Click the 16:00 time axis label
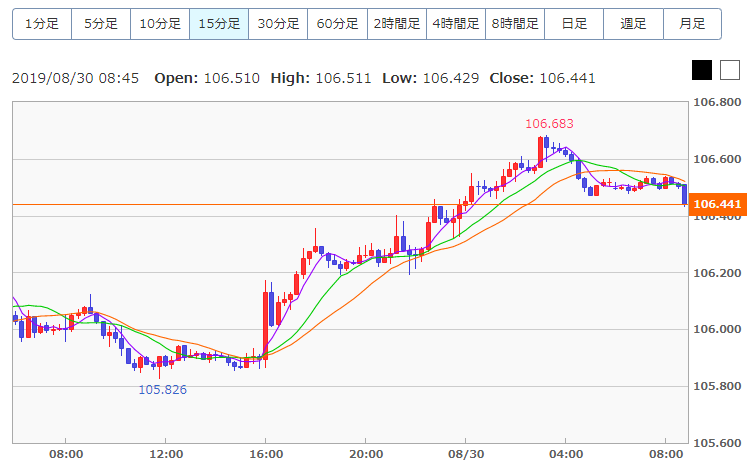This screenshot has width=752, height=468. [x=266, y=454]
